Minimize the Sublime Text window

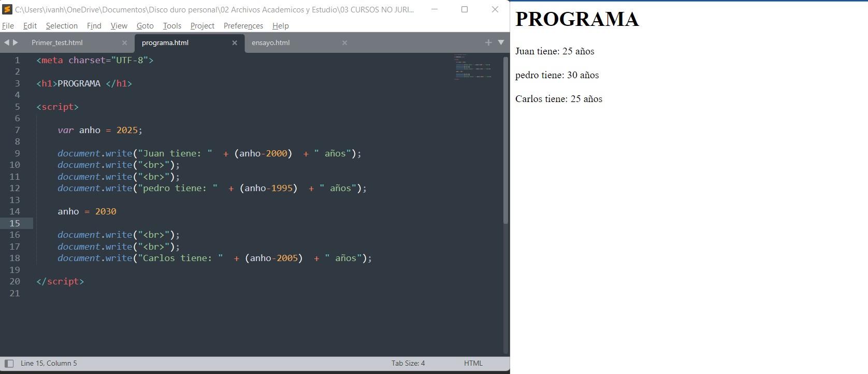(x=435, y=9)
